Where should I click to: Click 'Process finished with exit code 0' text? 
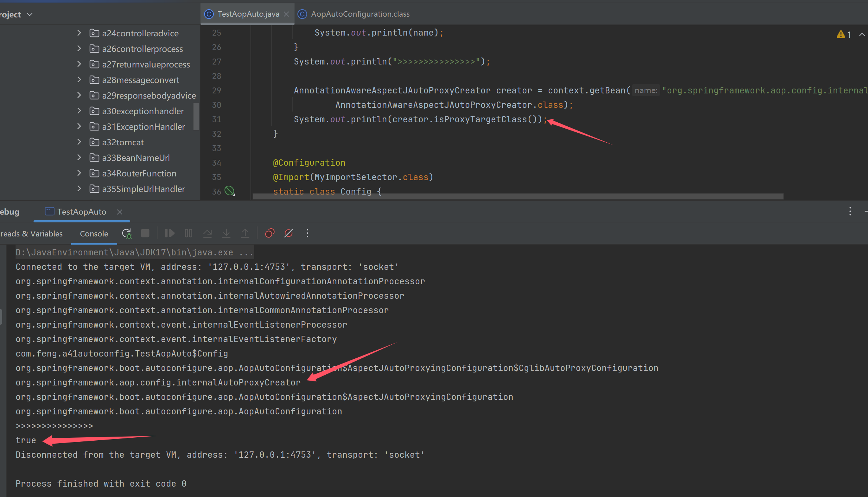click(101, 484)
